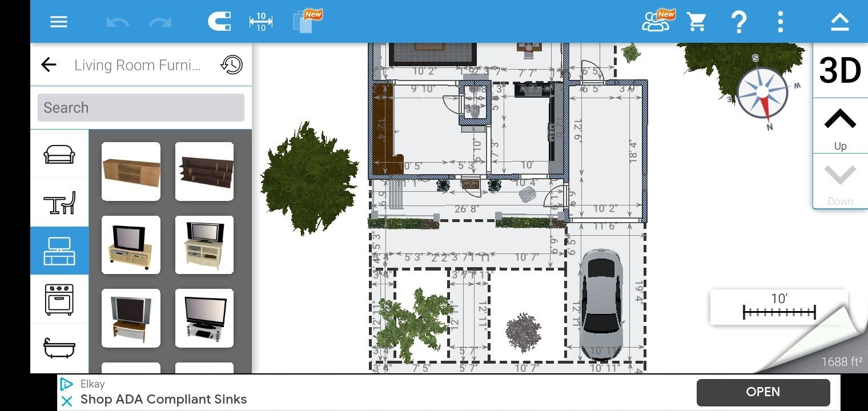Enable the magnet snapping tool

(x=219, y=21)
